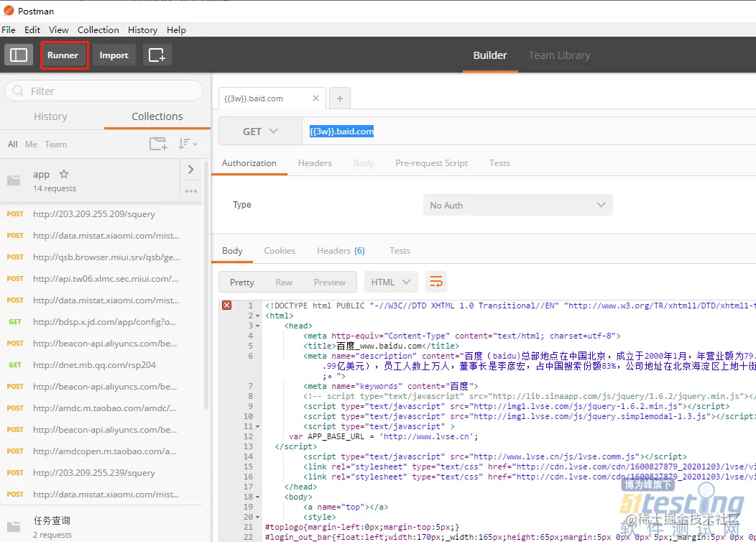Click the red error marker on line 1
Viewport: 756px width, 542px height.
(x=226, y=306)
